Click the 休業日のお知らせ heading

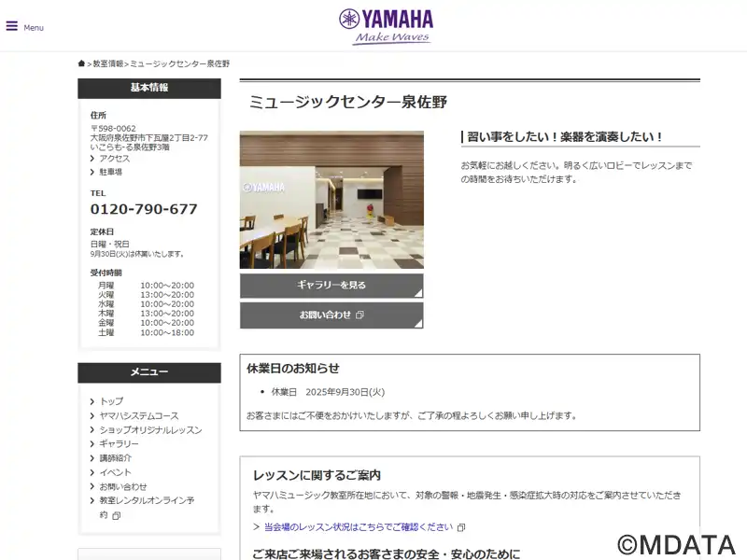pyautogui.click(x=293, y=368)
